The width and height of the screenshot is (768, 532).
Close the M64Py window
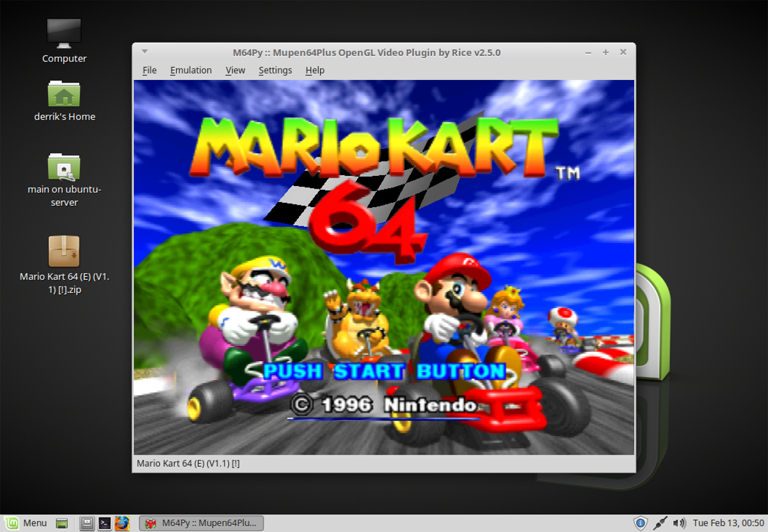pos(623,52)
